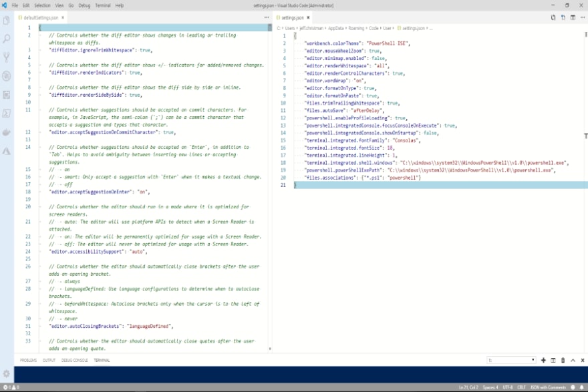This screenshot has width=588, height=392.
Task: Click the VS Code logo in title bar
Action: pos(5,5)
